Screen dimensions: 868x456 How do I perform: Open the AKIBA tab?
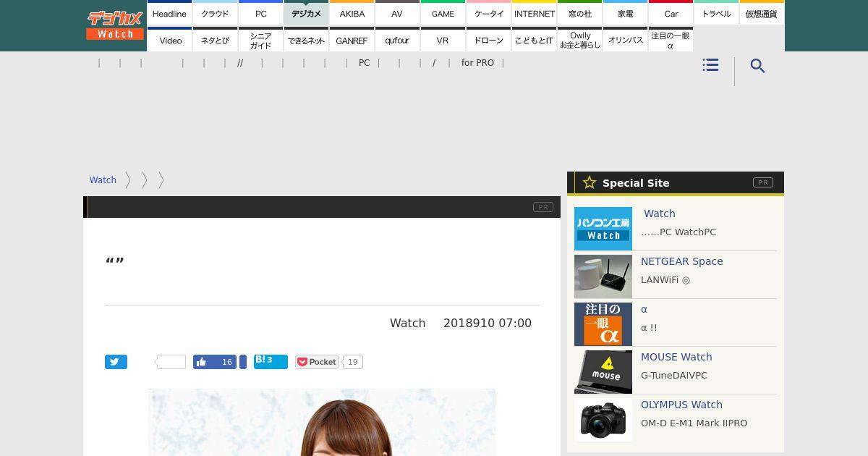[x=352, y=13]
